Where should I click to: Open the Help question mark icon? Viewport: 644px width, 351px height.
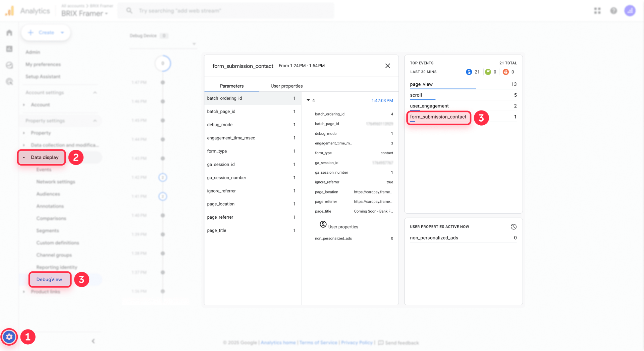point(613,11)
